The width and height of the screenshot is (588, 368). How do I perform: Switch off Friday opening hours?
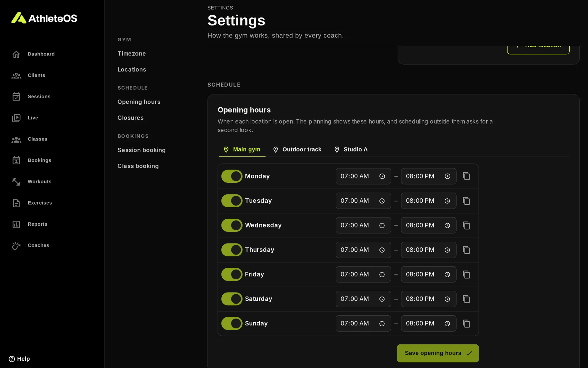point(232,274)
